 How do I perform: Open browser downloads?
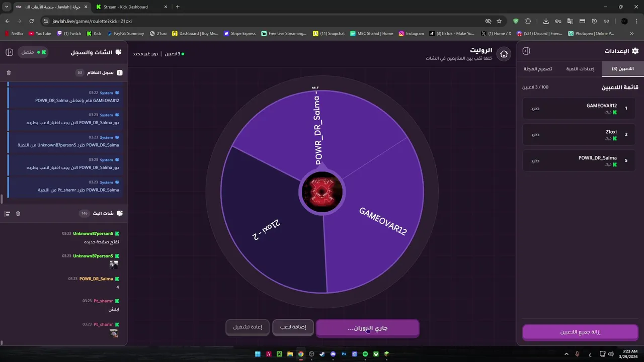click(x=546, y=21)
